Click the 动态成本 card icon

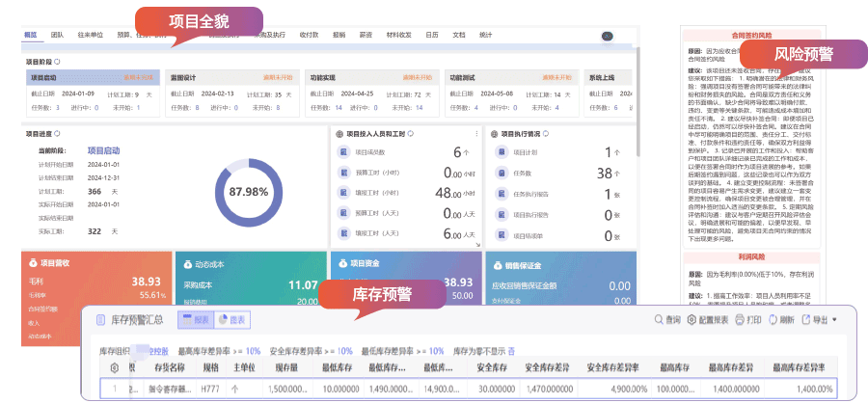185,261
